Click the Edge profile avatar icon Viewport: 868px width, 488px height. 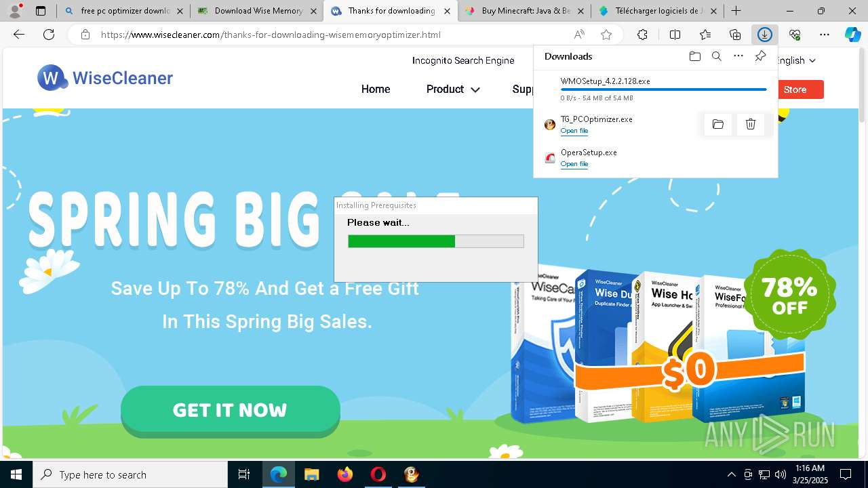(x=15, y=11)
